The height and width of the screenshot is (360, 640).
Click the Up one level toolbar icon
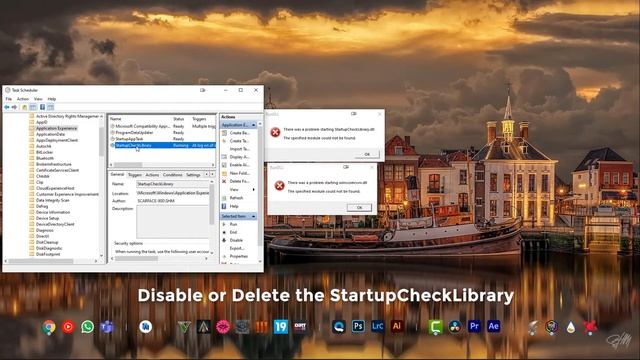pyautogui.click(x=24, y=107)
